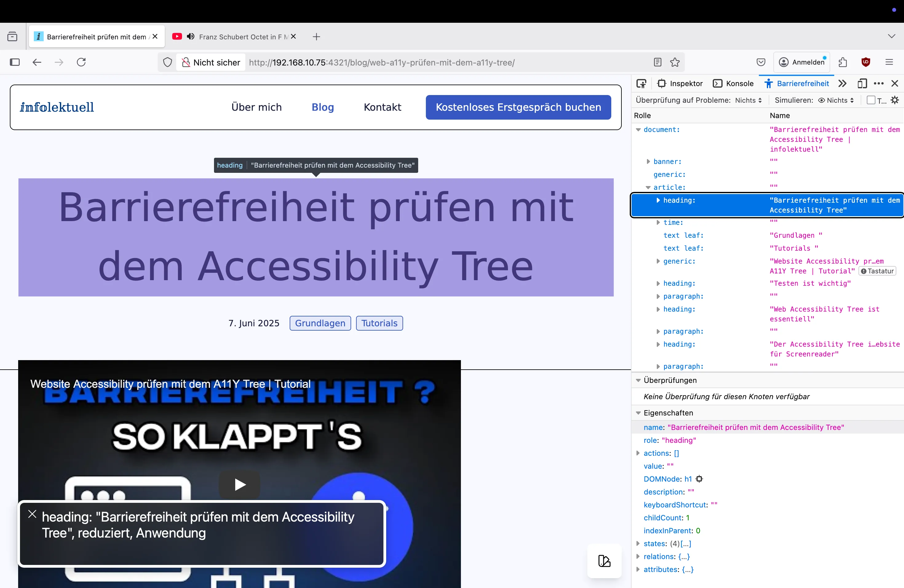Open responsive design mode in DevTools
The width and height of the screenshot is (904, 588).
click(x=862, y=83)
